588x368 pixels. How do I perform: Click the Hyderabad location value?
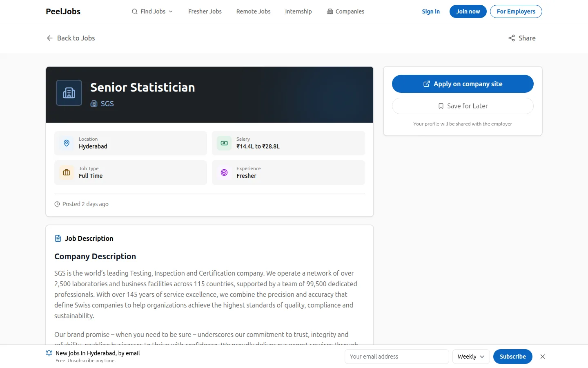pyautogui.click(x=93, y=146)
